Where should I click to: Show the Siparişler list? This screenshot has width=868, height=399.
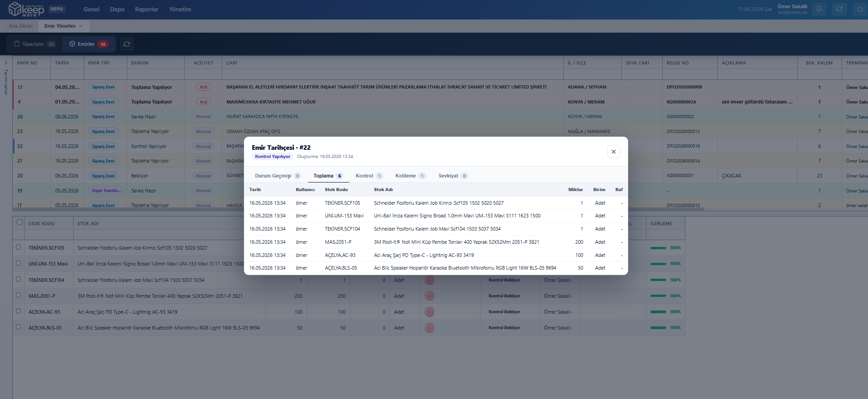tap(35, 44)
